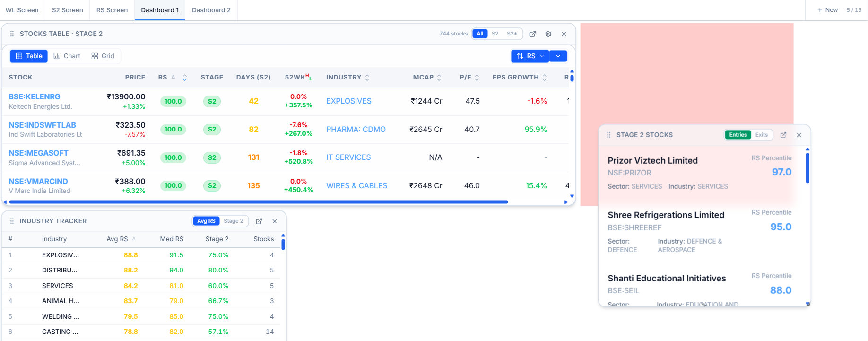Click the Industry Tracker vertical scrollbar
The height and width of the screenshot is (341, 868).
(283, 244)
